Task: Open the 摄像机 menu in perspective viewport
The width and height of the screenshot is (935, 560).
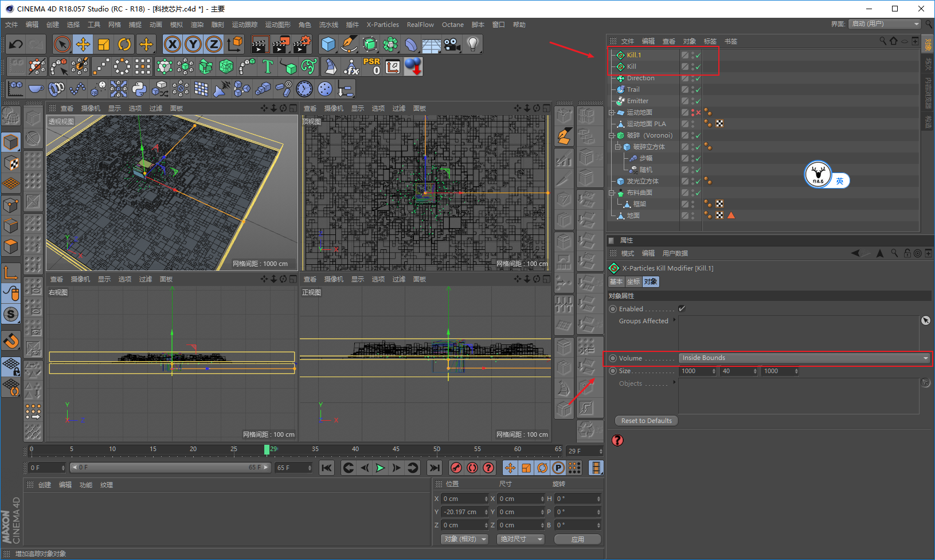Action: [x=91, y=108]
